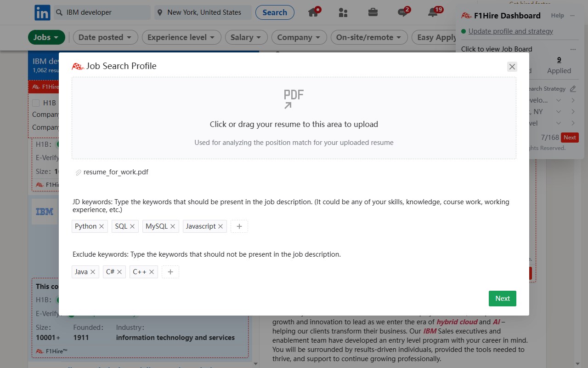Expand the NY location strategy chevron
The width and height of the screenshot is (588, 368).
click(559, 112)
